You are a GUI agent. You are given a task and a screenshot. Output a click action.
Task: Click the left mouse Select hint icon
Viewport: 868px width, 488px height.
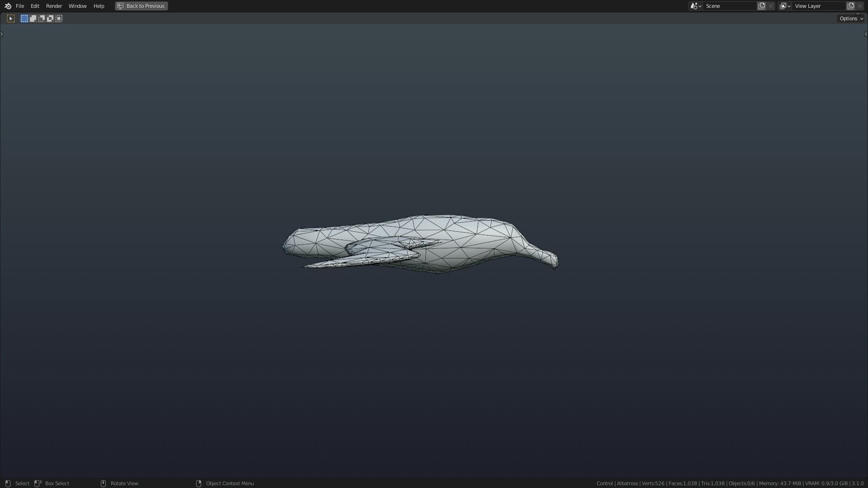[x=8, y=483]
